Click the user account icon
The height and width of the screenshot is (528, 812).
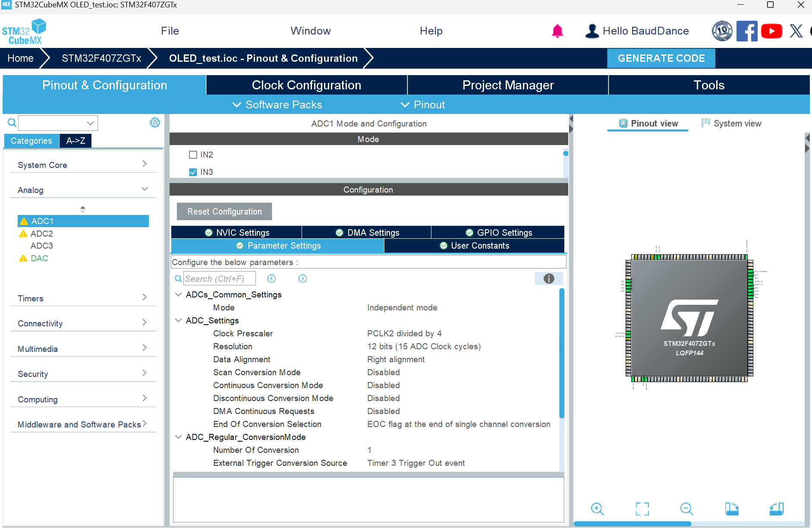coord(592,31)
